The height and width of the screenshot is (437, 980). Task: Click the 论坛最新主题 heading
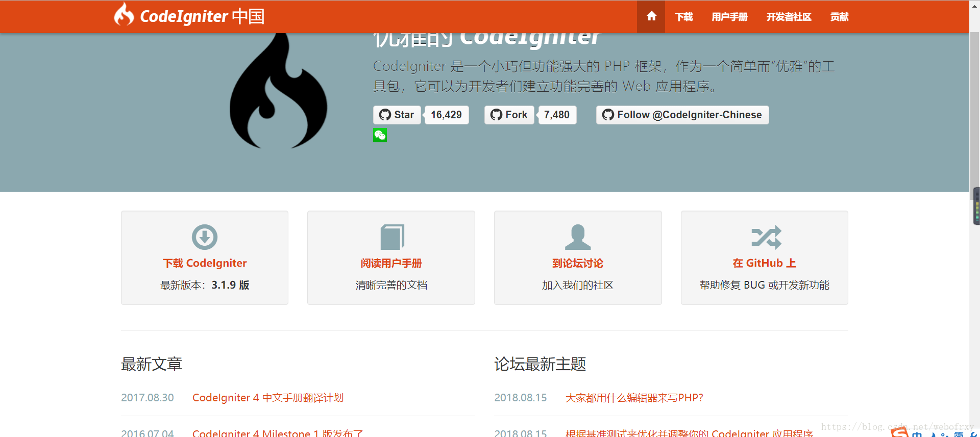[x=540, y=364]
